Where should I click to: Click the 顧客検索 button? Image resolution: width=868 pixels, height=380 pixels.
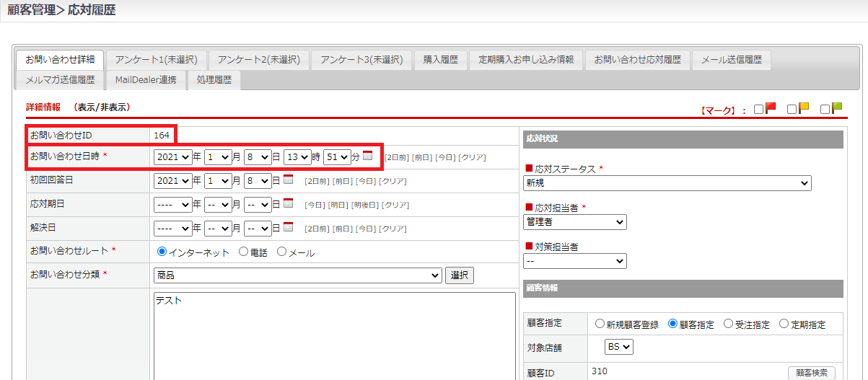tap(810, 373)
